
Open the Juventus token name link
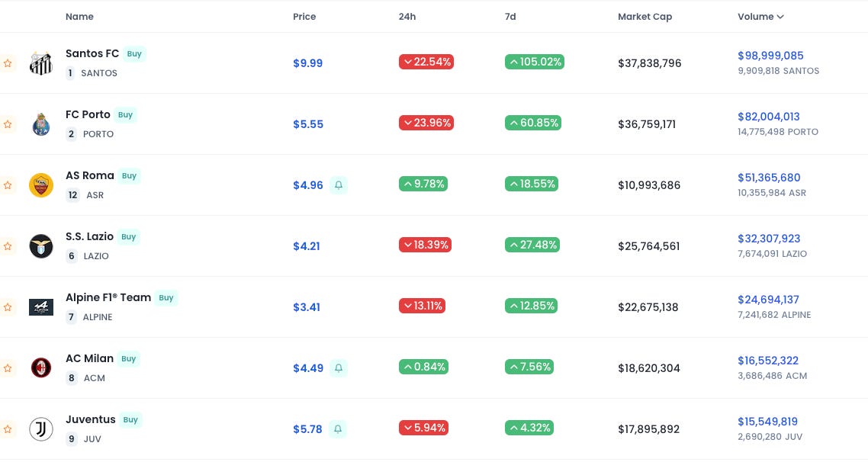[91, 419]
